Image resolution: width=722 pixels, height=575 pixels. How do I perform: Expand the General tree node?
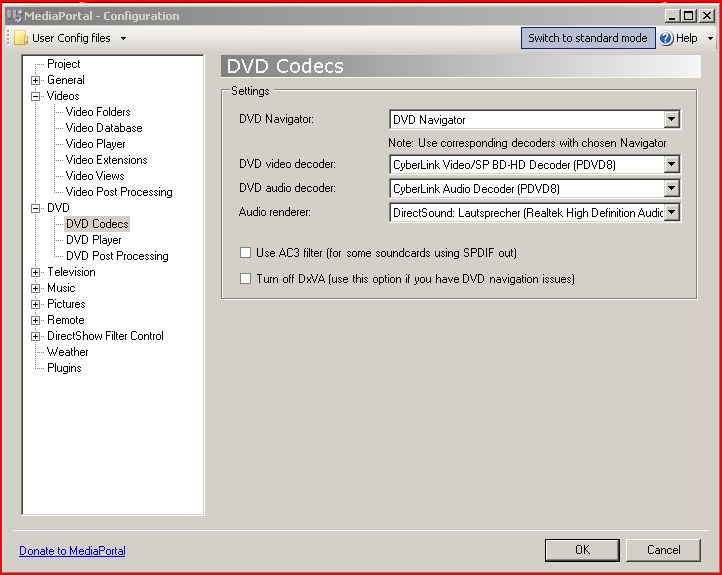pos(36,80)
